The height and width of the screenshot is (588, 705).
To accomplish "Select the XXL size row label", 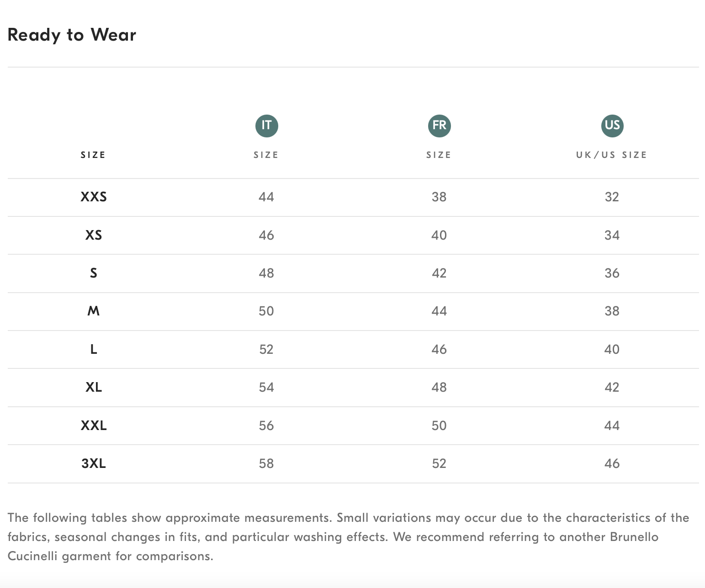I will click(x=94, y=425).
